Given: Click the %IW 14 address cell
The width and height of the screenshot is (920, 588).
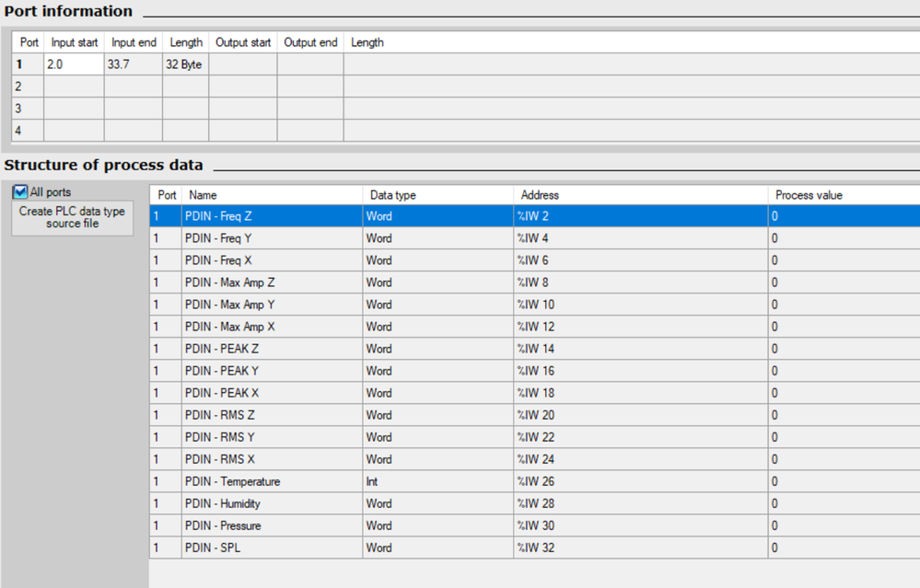Looking at the screenshot, I should tap(641, 349).
